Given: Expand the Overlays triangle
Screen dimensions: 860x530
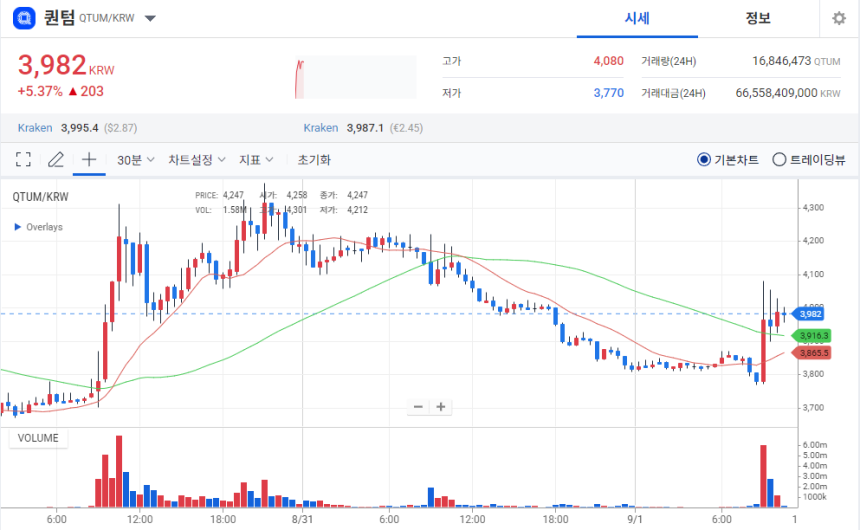Looking at the screenshot, I should click(18, 227).
